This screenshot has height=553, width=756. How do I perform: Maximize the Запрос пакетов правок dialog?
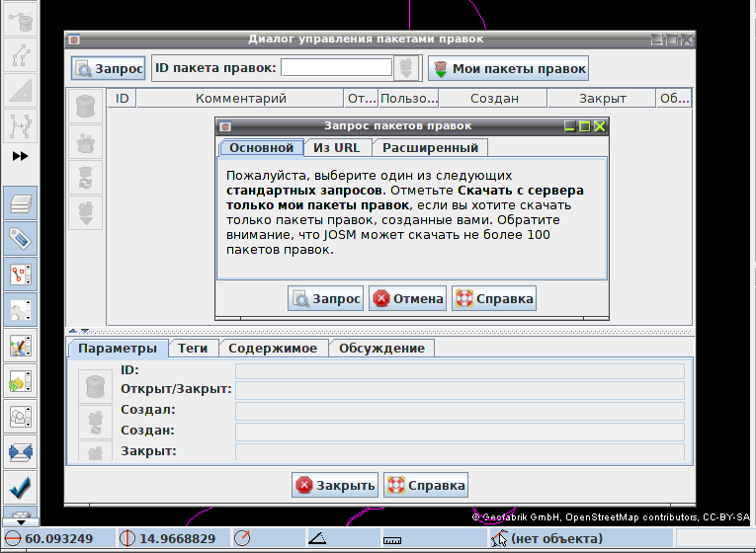tap(584, 126)
